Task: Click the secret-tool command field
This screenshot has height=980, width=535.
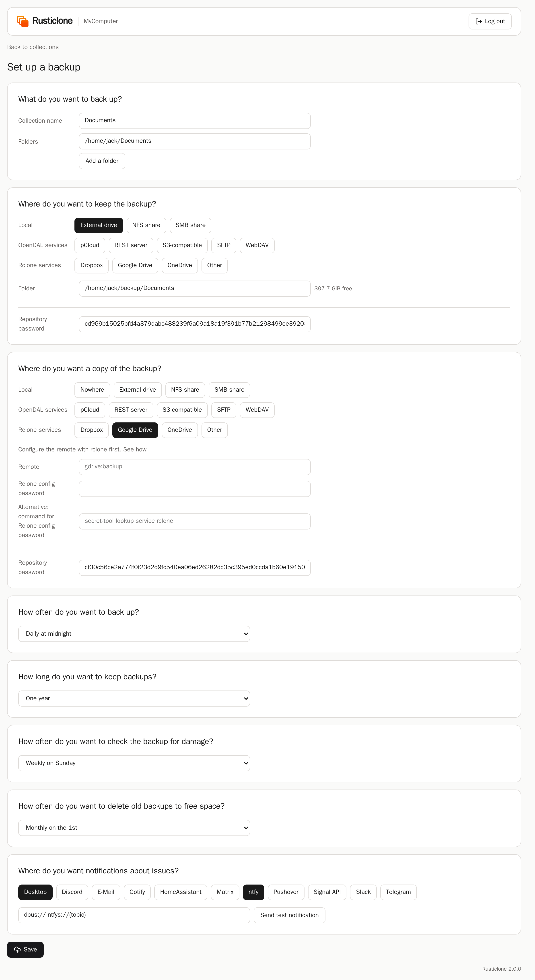Action: tap(195, 521)
